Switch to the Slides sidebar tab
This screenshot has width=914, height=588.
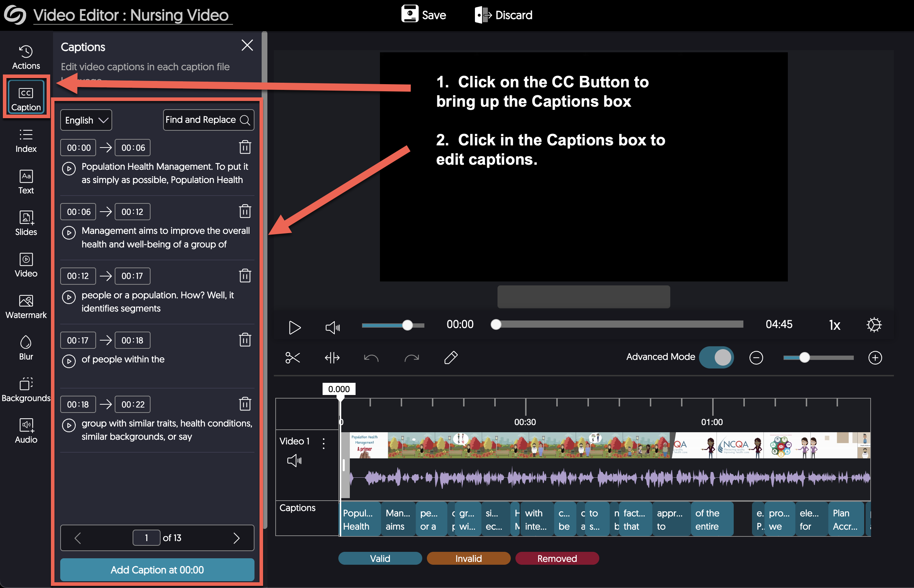click(x=26, y=223)
